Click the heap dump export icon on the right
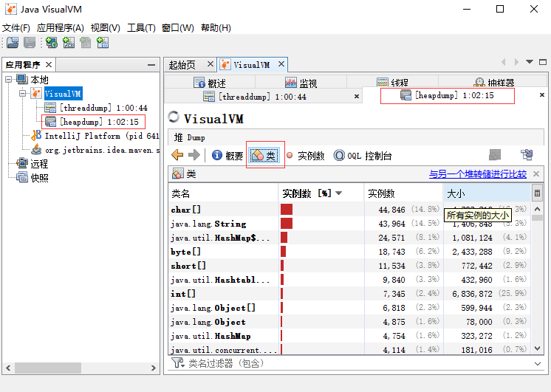551x392 pixels. [x=527, y=154]
